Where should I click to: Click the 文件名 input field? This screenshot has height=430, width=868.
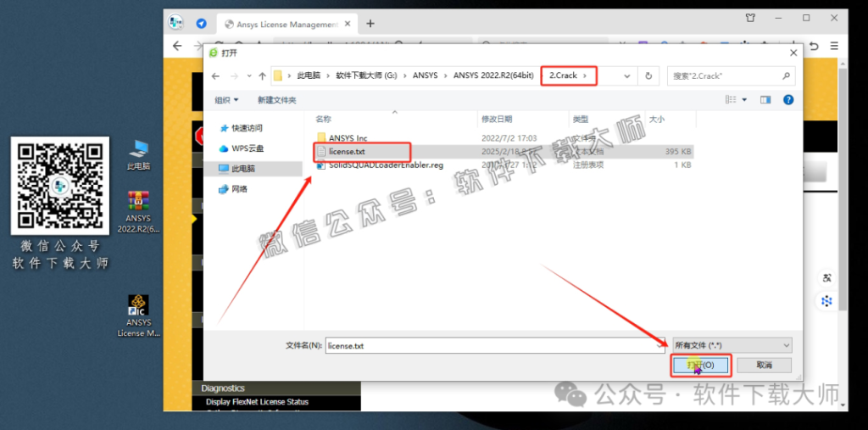tap(490, 345)
